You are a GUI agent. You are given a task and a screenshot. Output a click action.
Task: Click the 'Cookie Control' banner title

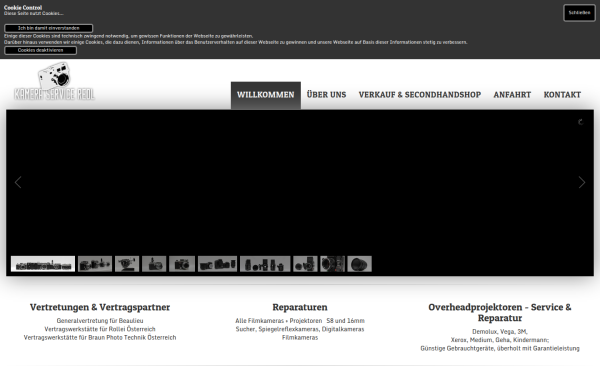[x=23, y=8]
